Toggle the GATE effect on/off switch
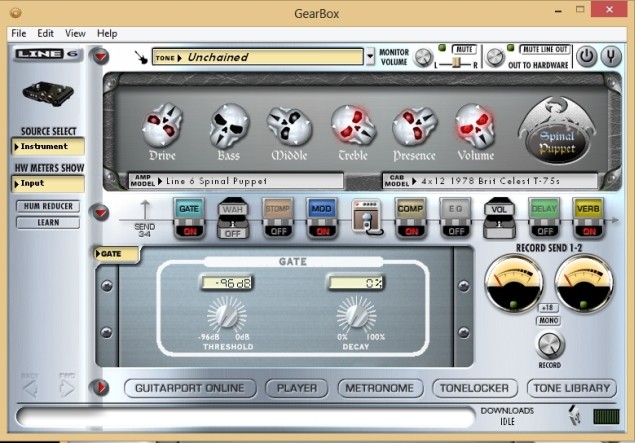 (x=189, y=231)
